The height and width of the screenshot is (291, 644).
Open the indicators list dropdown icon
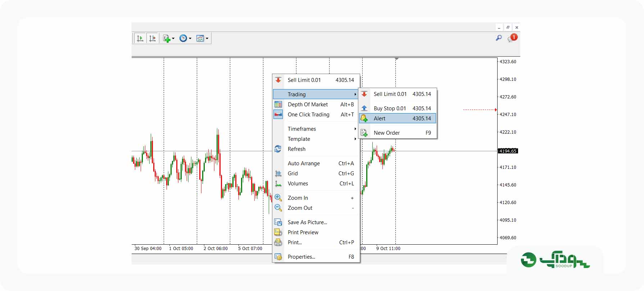click(168, 38)
